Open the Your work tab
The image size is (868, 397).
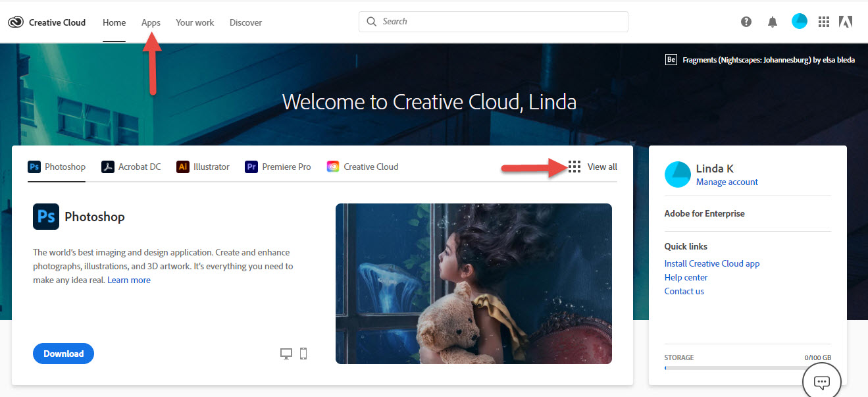pos(195,22)
